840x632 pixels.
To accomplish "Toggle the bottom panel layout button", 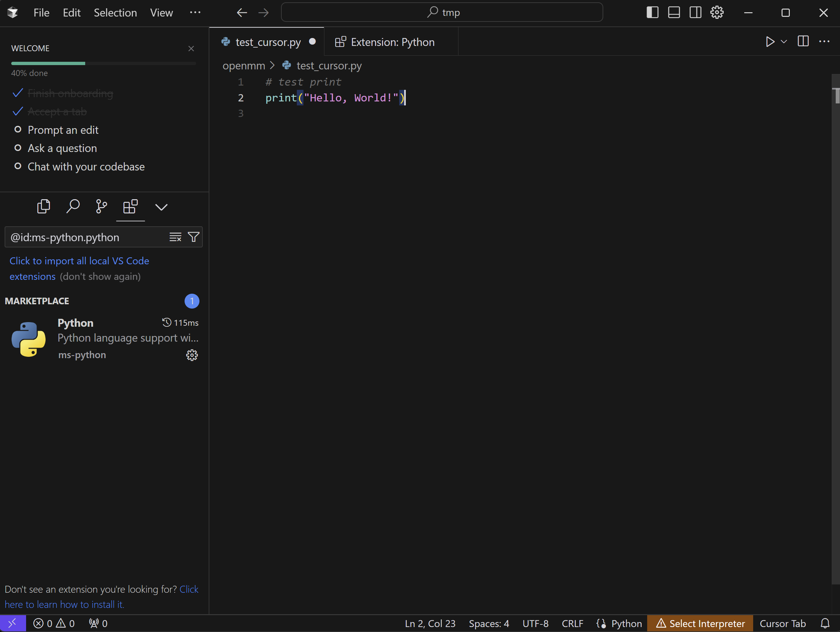I will tap(674, 13).
